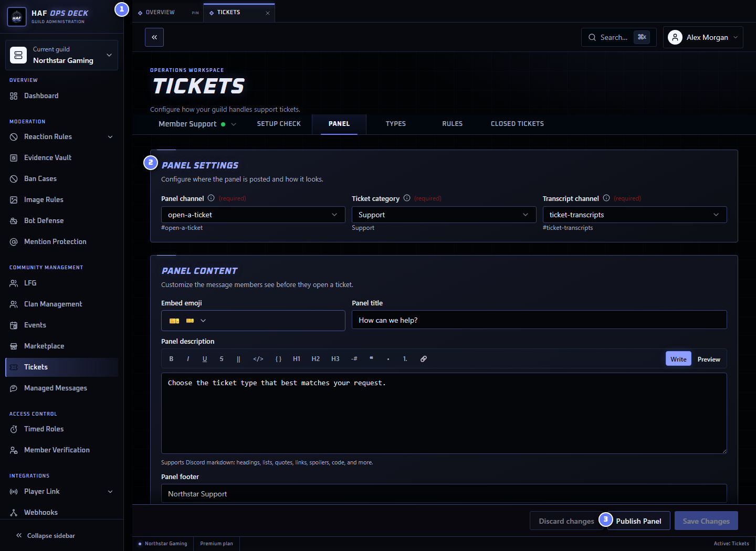Insert block quote icon
Viewport: 756px width, 551px height.
pos(371,359)
